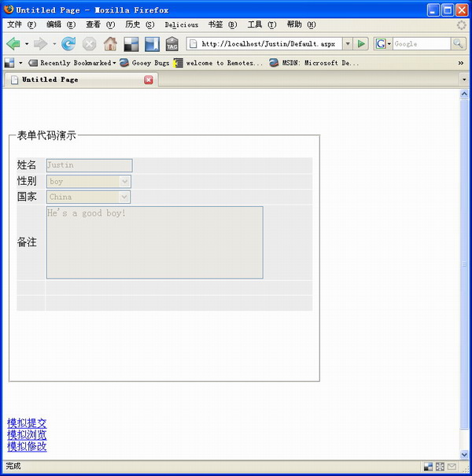Click the name field containing Justin
Screen dimensions: 472x476
pyautogui.click(x=89, y=165)
